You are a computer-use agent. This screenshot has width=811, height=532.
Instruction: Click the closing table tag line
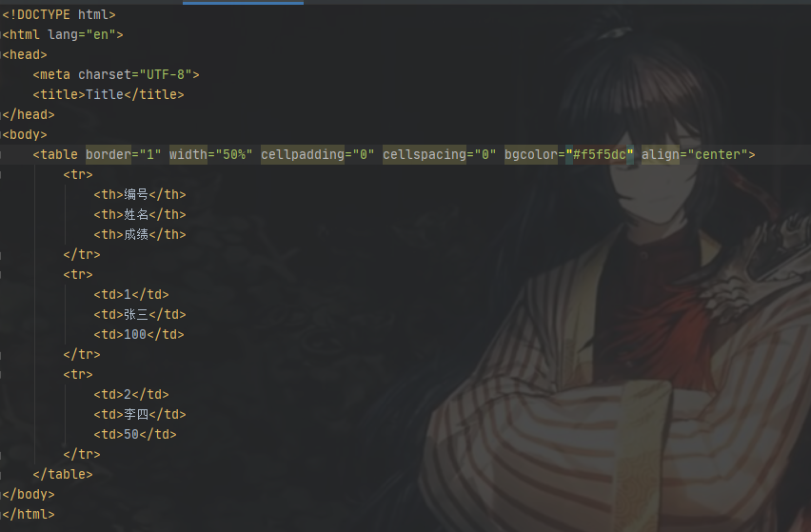point(63,474)
